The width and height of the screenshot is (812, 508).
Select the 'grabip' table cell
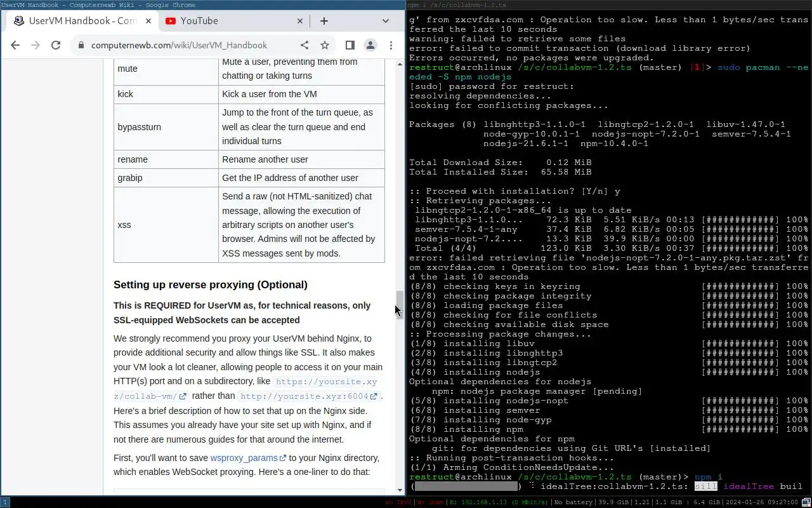tap(166, 178)
